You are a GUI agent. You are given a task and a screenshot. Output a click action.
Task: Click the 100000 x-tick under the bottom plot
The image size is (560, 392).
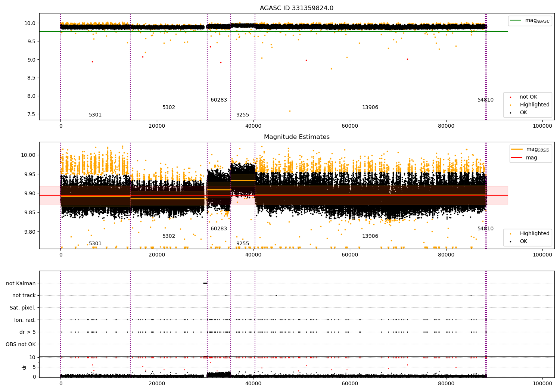(542, 384)
